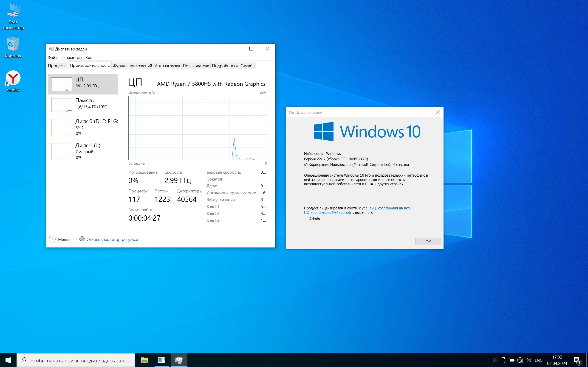Screen dimensions: 588x367
Task: Open File Explorer from the taskbar
Action: pos(144,360)
